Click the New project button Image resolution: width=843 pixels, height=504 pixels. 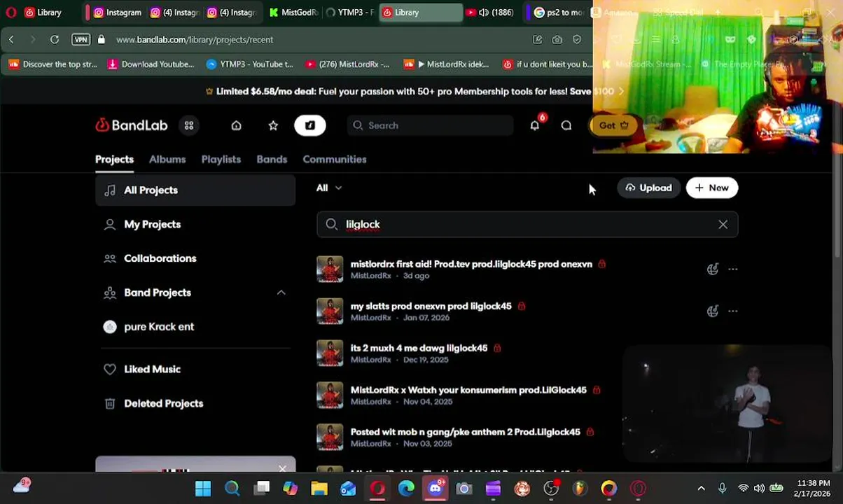711,188
